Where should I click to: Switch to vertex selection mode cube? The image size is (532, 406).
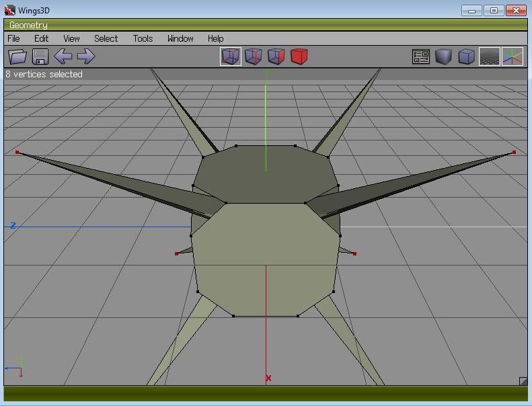[231, 56]
